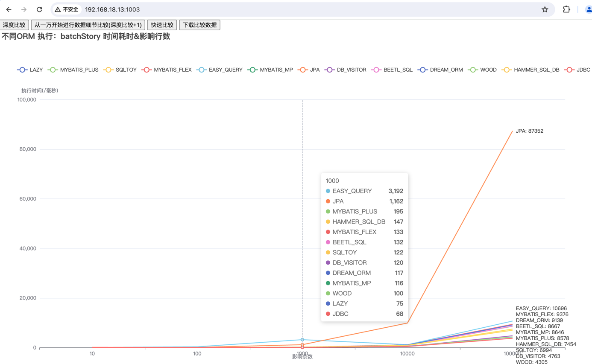
Task: Toggle the SQLTOY legend item
Action: (x=120, y=70)
